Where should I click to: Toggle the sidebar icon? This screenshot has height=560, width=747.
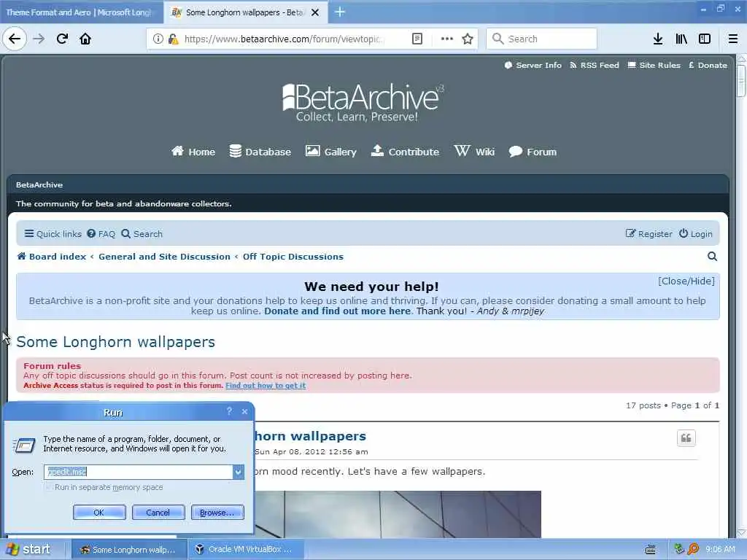click(705, 39)
